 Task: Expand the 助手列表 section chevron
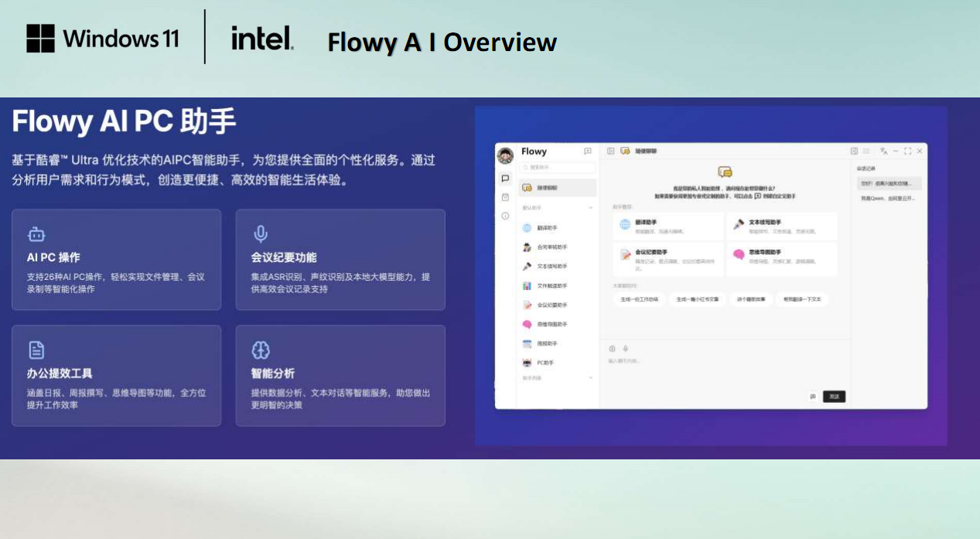click(x=591, y=378)
